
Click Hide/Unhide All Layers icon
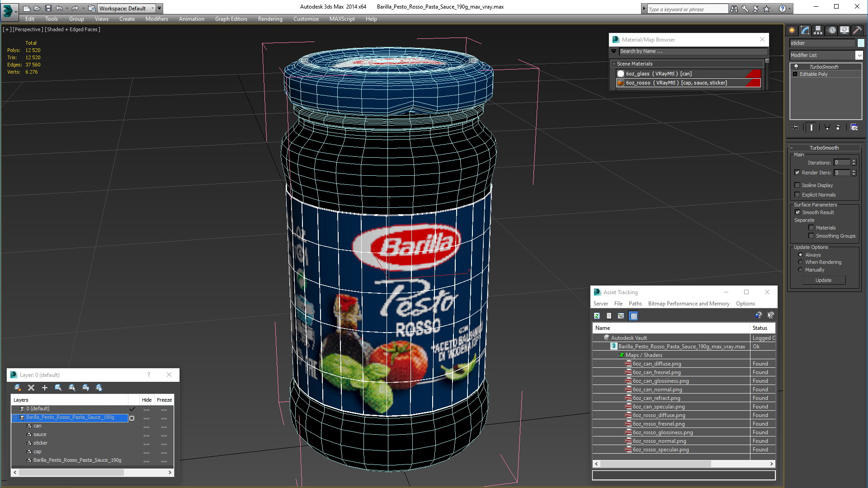tap(85, 388)
